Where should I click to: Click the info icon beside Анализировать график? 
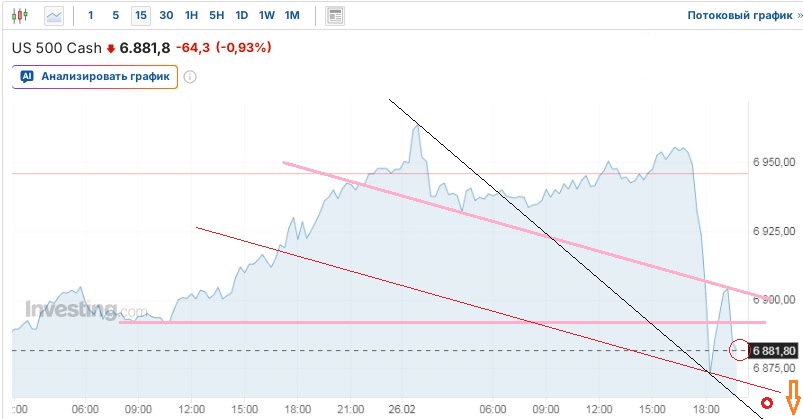(x=190, y=76)
